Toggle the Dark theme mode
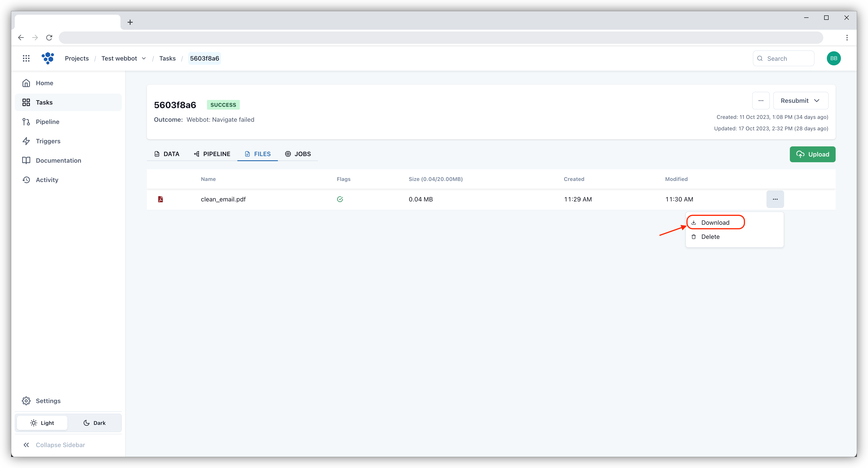Viewport: 868px width, 468px height. 94,422
